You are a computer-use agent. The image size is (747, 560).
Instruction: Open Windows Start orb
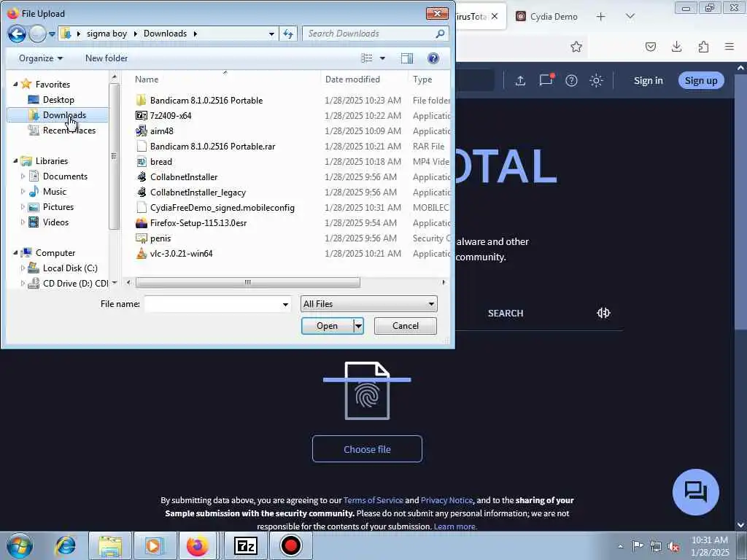(x=20, y=545)
